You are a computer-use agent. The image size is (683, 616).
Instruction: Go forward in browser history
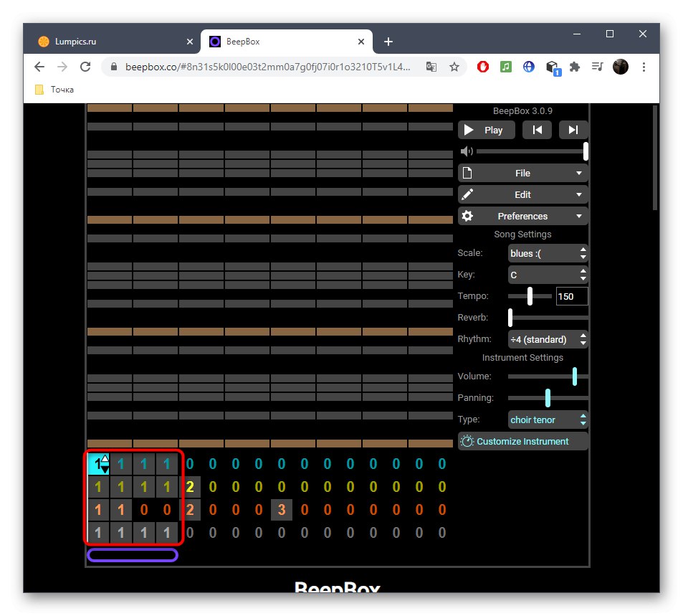pyautogui.click(x=62, y=67)
